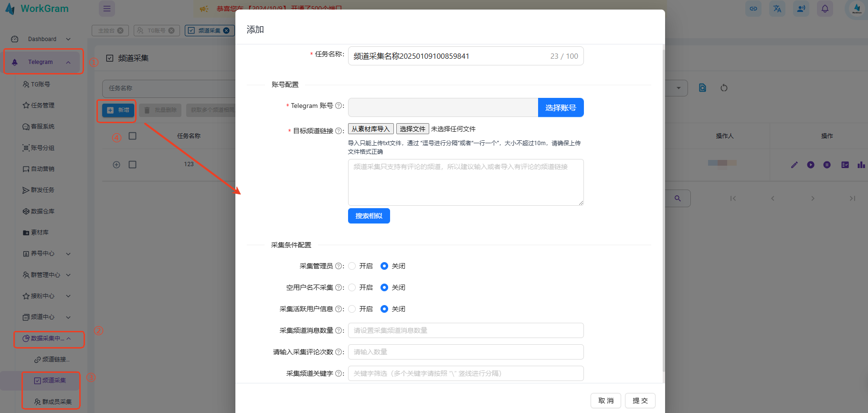Open the language translation icon
This screenshot has height=413, width=868.
777,9
